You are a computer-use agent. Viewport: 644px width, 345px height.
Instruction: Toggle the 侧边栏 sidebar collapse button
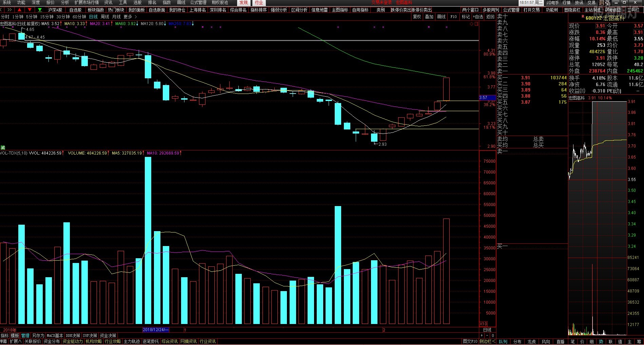tap(487, 342)
